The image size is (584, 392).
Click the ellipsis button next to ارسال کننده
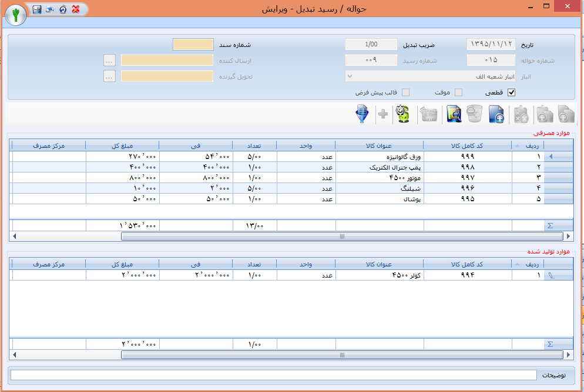[109, 60]
